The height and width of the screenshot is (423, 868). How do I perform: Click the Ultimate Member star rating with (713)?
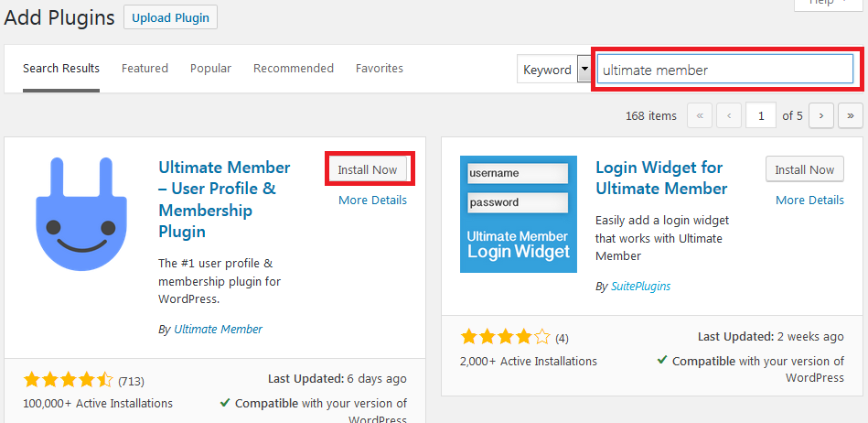[x=83, y=380]
